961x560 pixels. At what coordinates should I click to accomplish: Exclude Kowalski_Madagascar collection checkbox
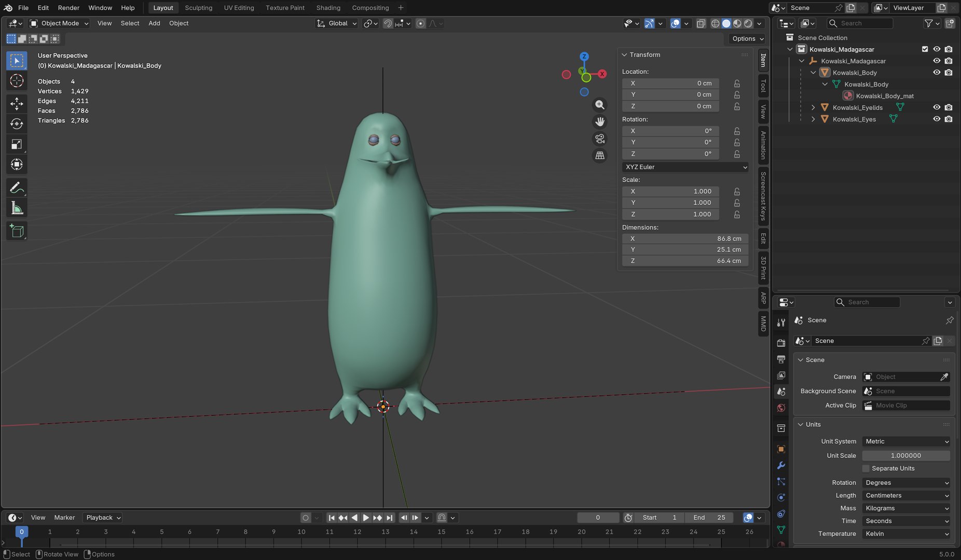[925, 49]
